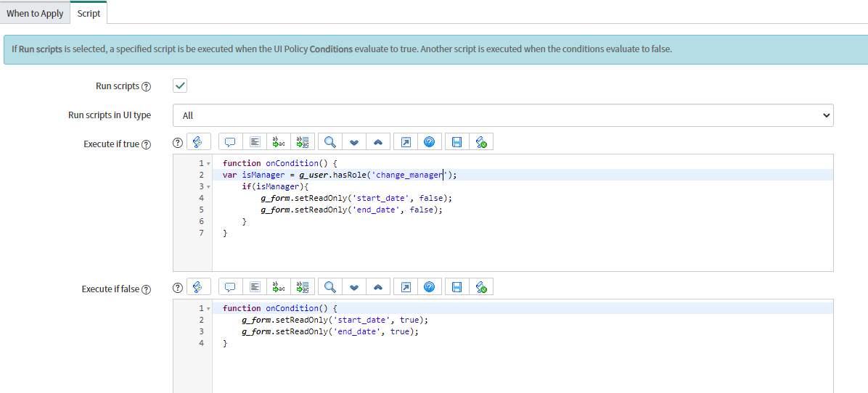Viewport: 868px width, 393px height.
Task: Check syntax icon in Execute if false toolbar
Action: (481, 287)
